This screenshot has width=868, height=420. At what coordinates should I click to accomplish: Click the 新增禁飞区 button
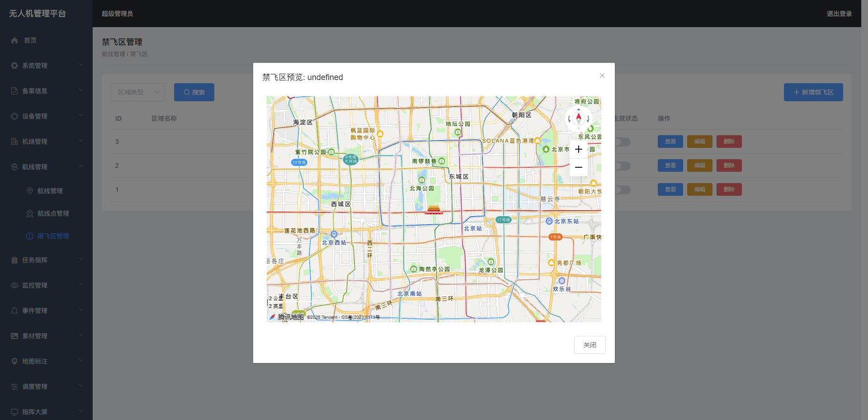(x=813, y=92)
